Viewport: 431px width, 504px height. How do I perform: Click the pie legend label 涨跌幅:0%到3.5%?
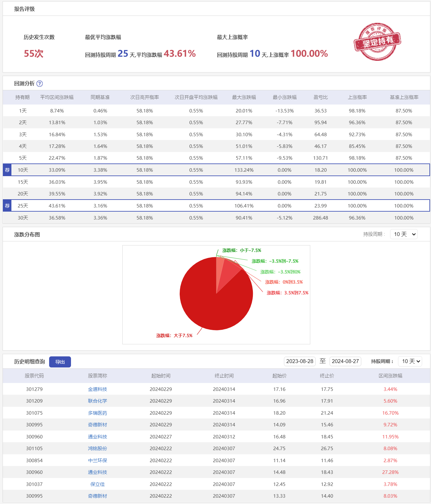pos(284,282)
